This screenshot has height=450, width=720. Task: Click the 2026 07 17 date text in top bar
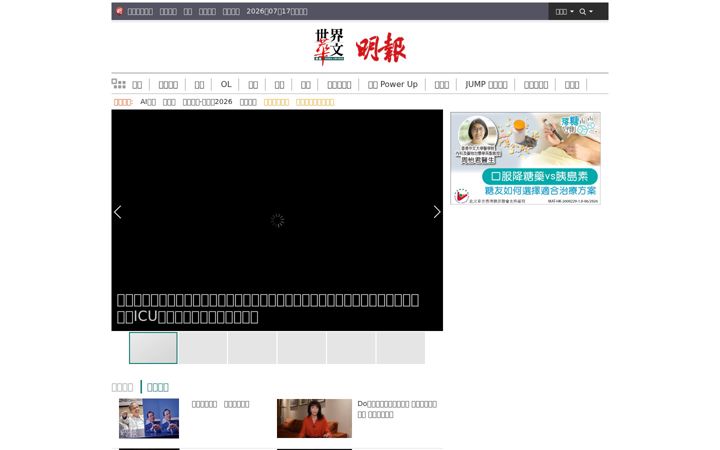point(277,11)
